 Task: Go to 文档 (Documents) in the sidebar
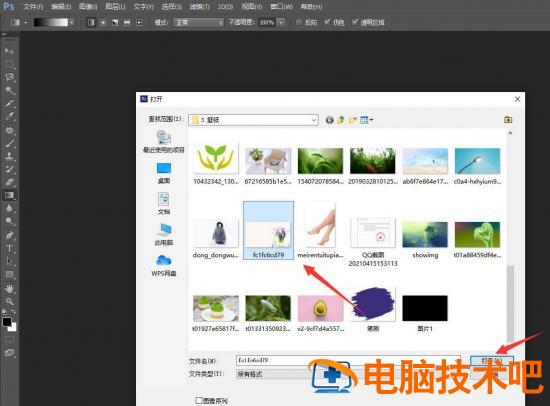(163, 204)
